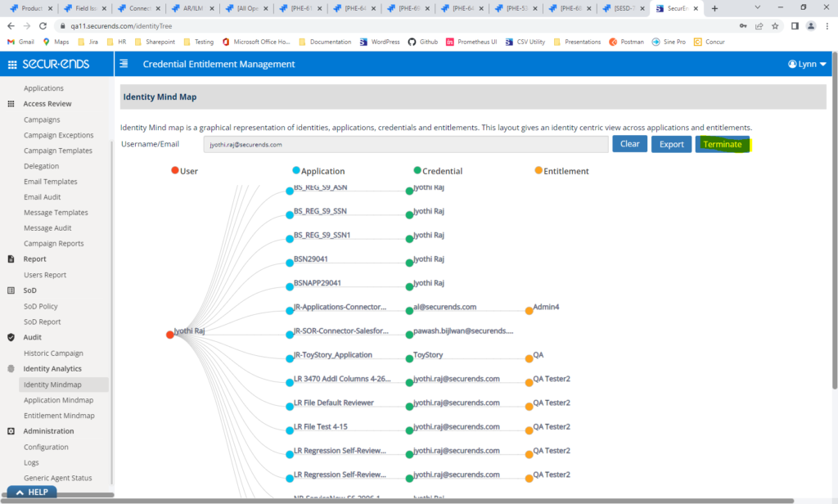Click the browser back arrow
The image size is (838, 504).
11,25
